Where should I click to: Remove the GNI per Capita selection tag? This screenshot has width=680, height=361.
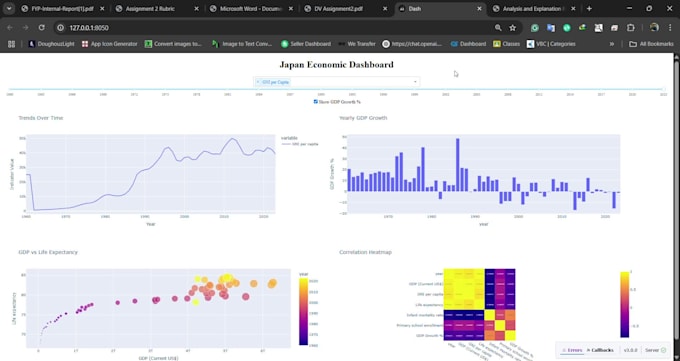pyautogui.click(x=258, y=82)
